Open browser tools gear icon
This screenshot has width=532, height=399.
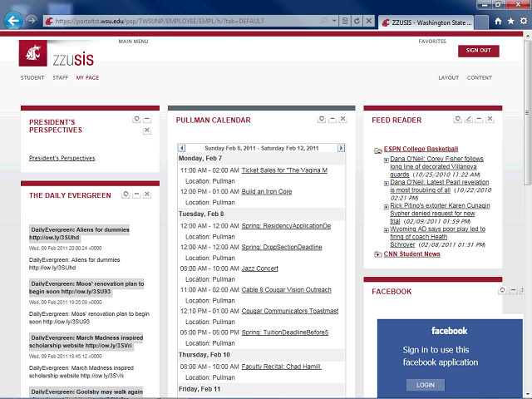(524, 22)
